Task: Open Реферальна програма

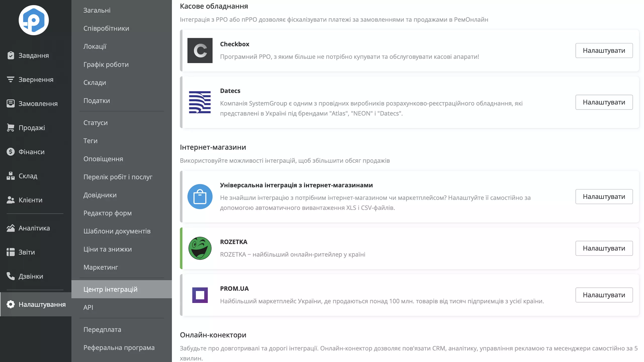Action: tap(122, 347)
